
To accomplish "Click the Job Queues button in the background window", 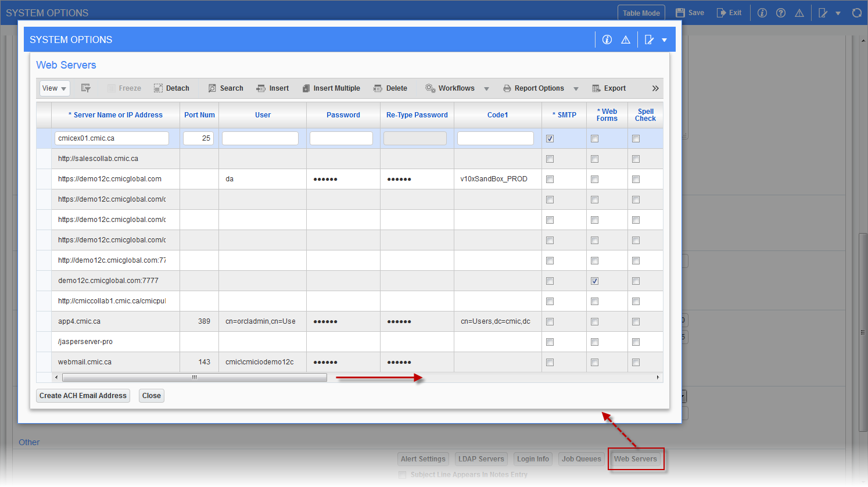I will pos(582,459).
